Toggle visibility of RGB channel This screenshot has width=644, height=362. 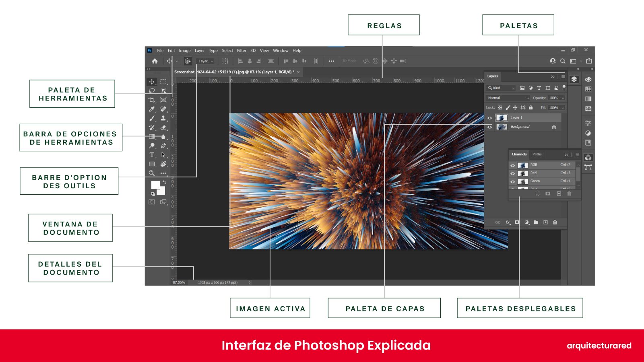pyautogui.click(x=512, y=165)
